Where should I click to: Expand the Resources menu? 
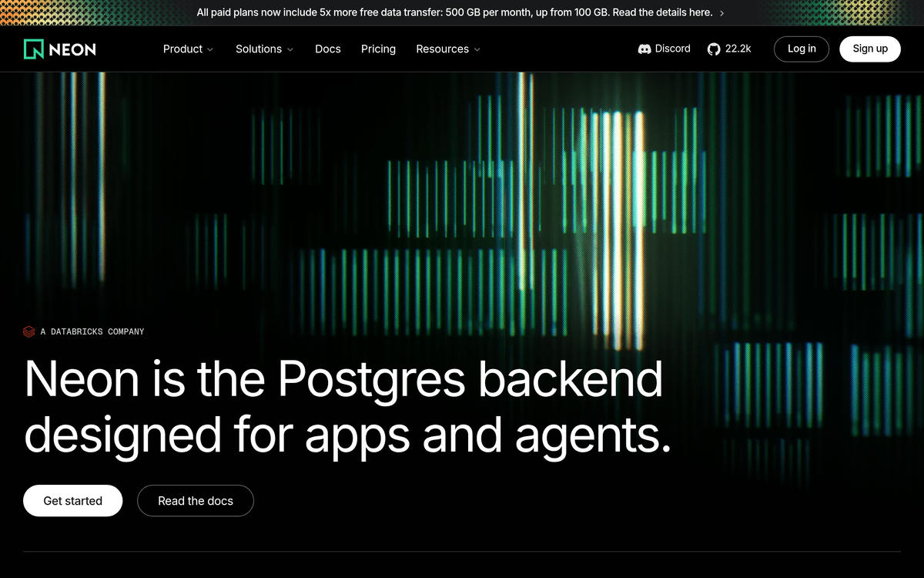click(x=448, y=49)
